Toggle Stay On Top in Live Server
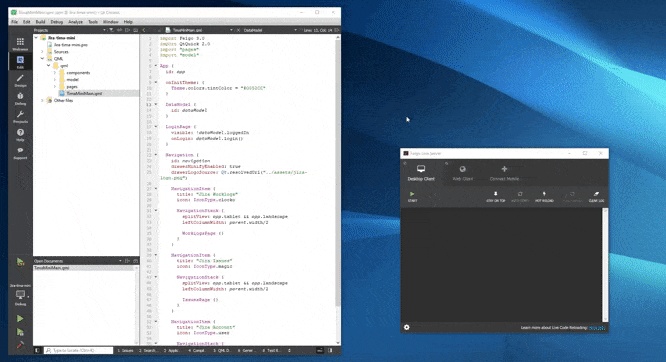Screen dimensions: 666x362 pos(496,197)
